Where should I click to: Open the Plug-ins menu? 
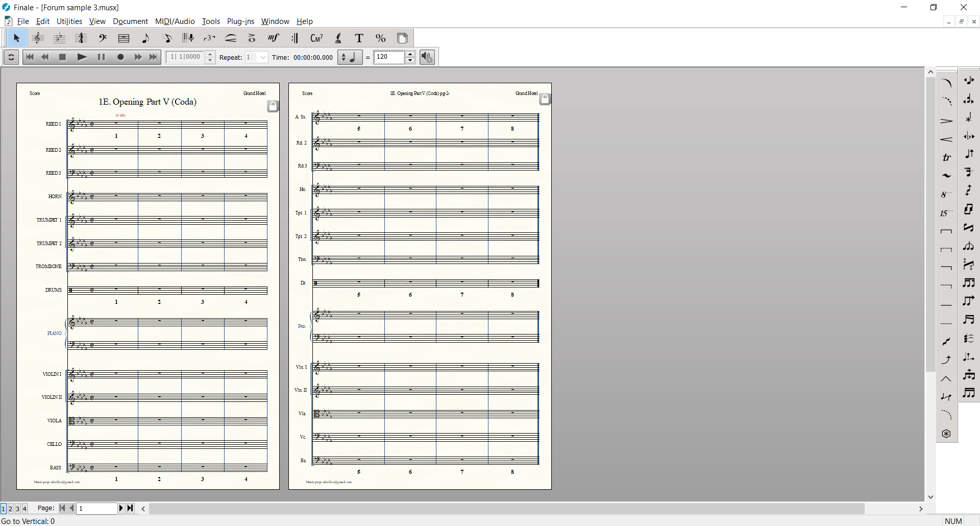point(240,21)
